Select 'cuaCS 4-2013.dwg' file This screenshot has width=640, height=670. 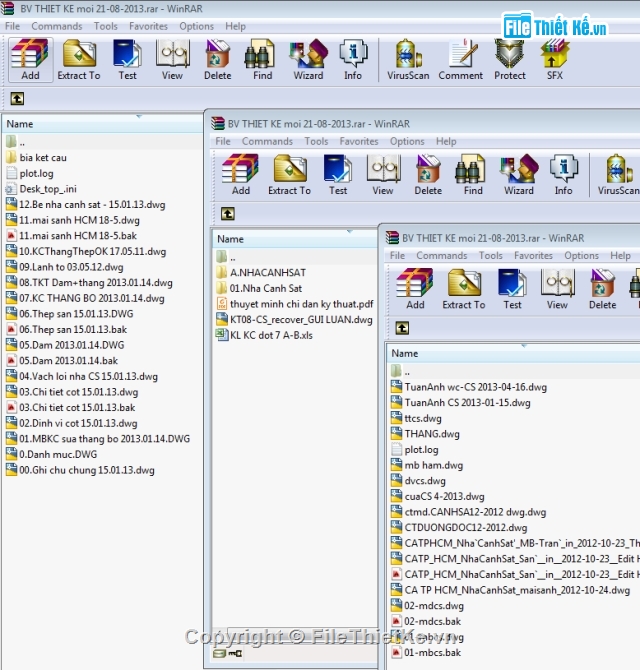[444, 497]
